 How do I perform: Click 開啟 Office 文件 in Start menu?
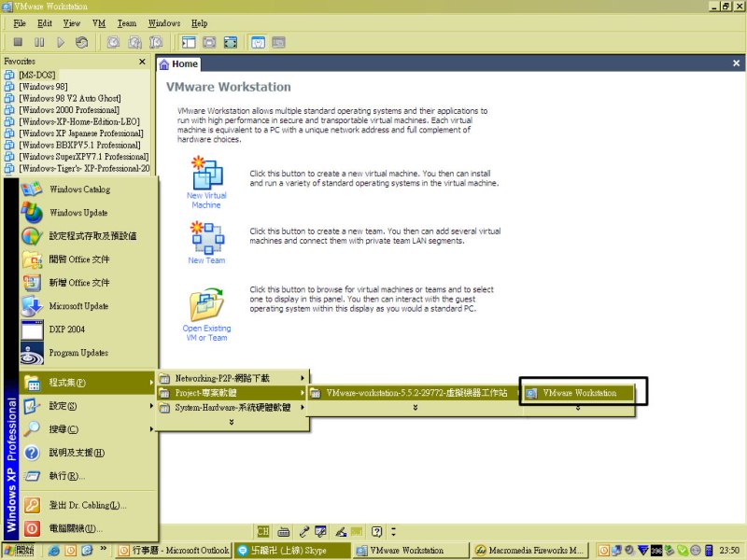(88, 259)
